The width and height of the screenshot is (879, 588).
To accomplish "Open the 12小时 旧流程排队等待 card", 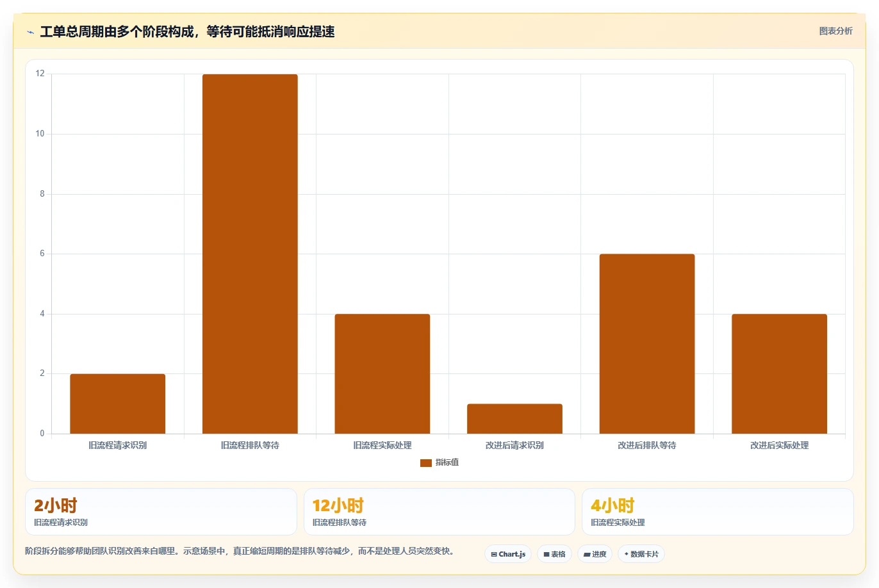I will (439, 512).
